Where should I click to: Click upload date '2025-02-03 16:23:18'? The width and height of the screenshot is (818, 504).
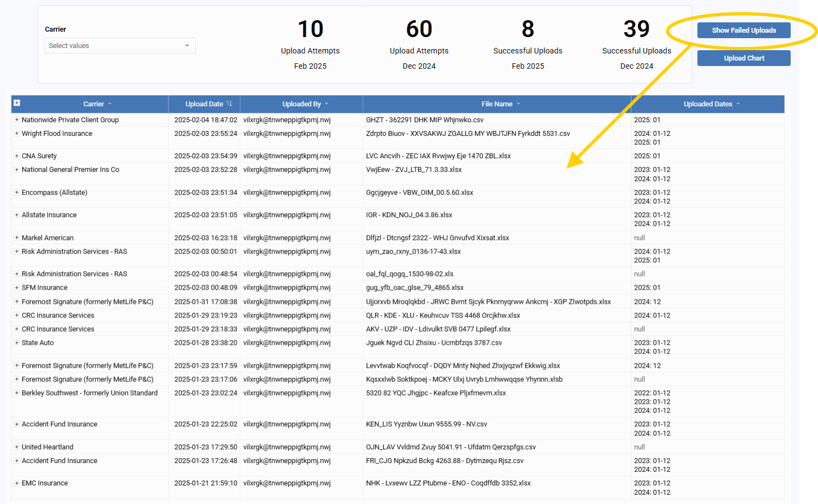pyautogui.click(x=206, y=238)
